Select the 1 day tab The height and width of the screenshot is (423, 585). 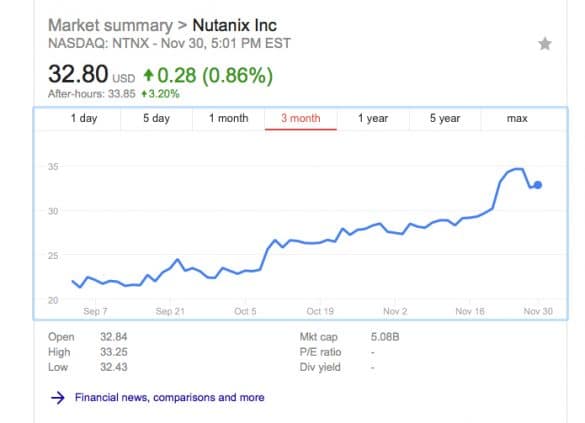click(84, 118)
